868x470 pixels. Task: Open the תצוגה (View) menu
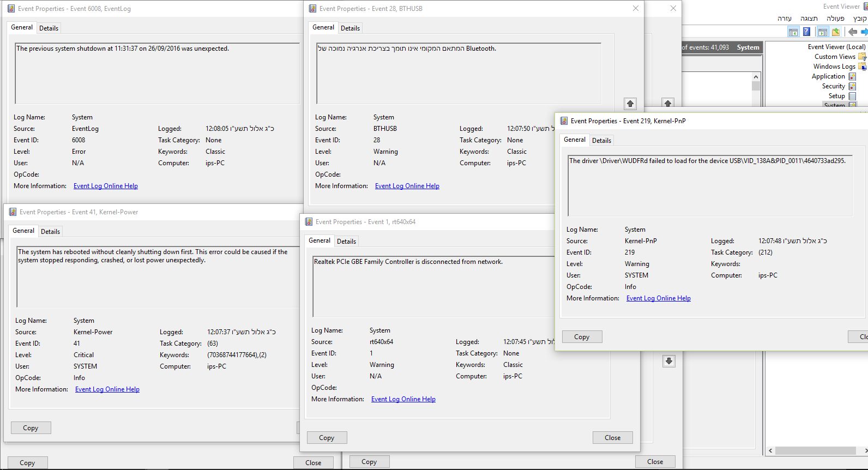click(809, 19)
